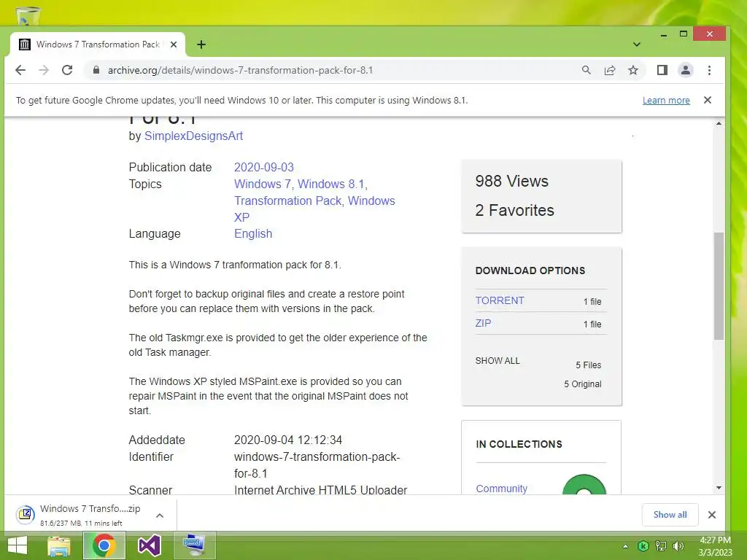Click the 5 Original file count

[583, 384]
